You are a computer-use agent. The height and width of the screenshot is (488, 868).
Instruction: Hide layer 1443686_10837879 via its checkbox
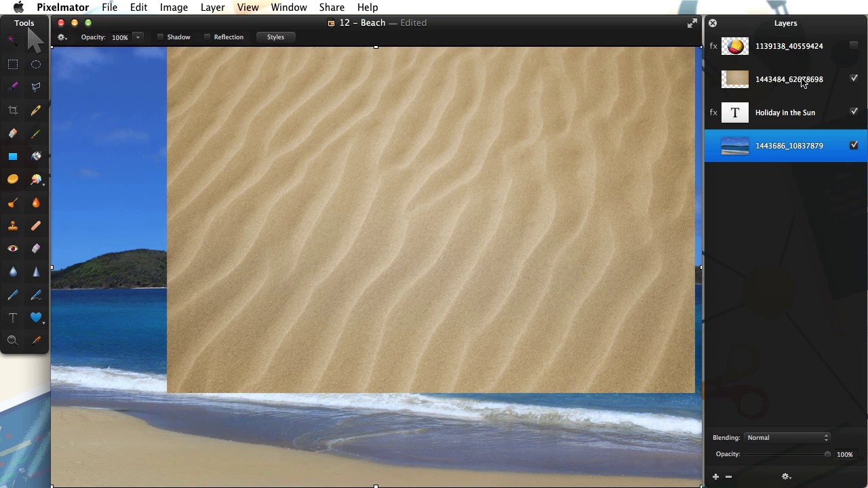(854, 145)
